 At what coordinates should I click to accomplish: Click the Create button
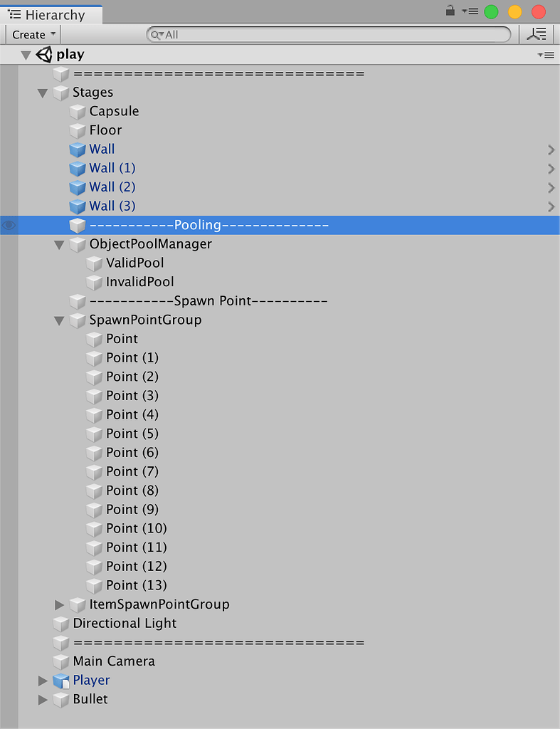28,34
